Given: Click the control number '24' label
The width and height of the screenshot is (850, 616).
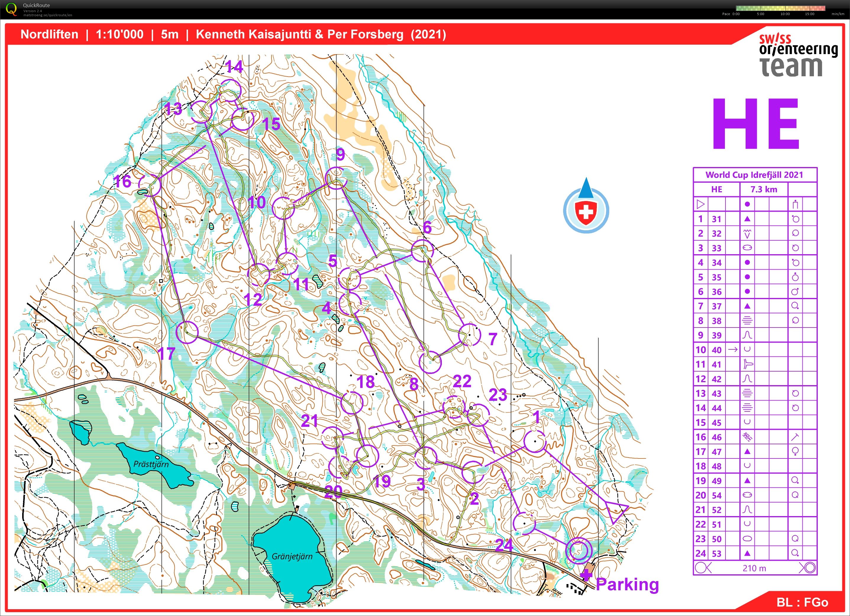Looking at the screenshot, I should pyautogui.click(x=504, y=545).
